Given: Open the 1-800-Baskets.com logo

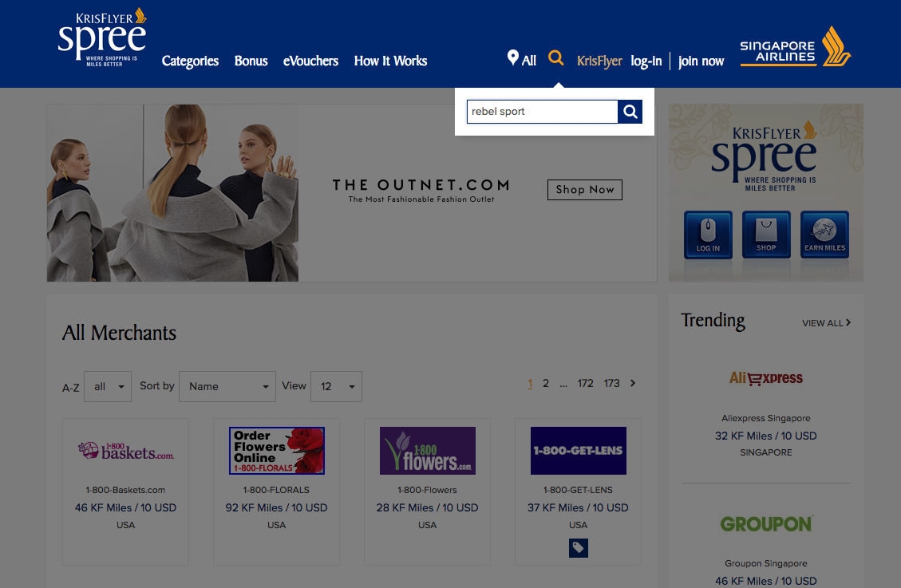Looking at the screenshot, I should 126,451.
